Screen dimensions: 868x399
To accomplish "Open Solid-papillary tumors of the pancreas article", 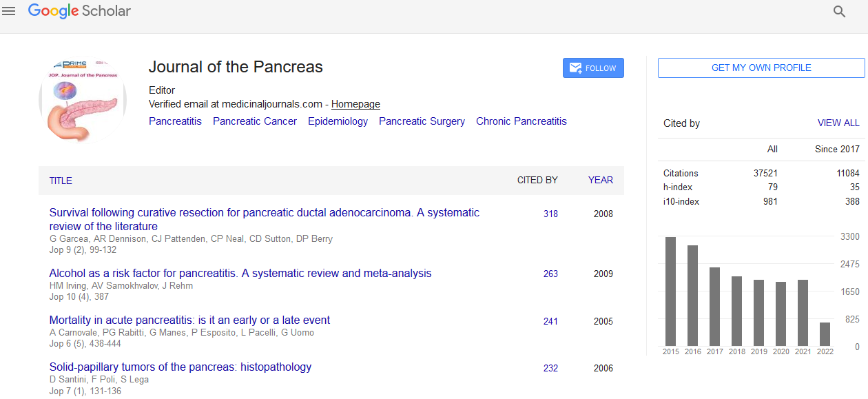I will coord(180,367).
